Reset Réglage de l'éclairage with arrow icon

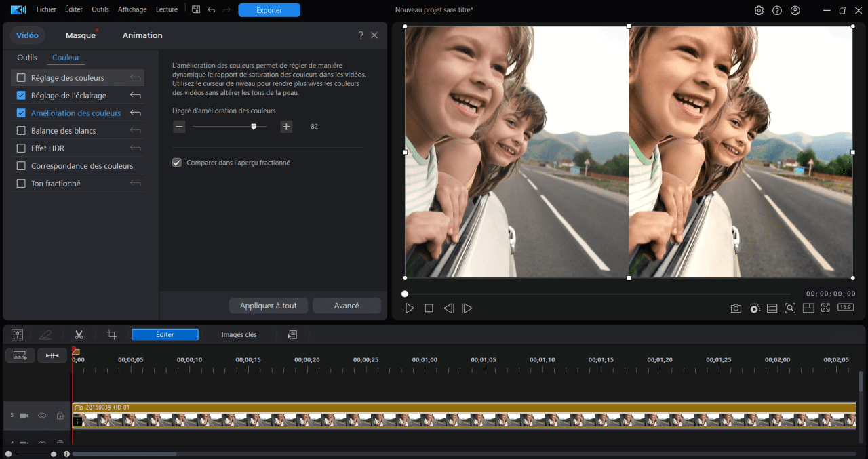coord(136,96)
